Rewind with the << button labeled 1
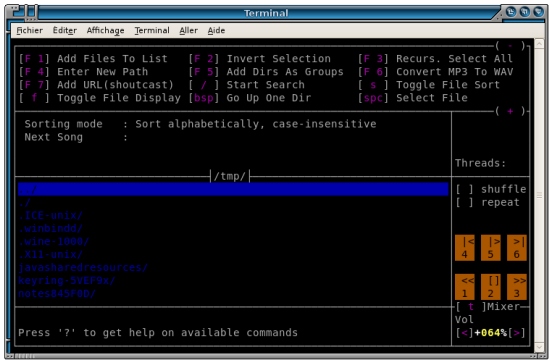Image resolution: width=550 pixels, height=360 pixels. [x=465, y=287]
